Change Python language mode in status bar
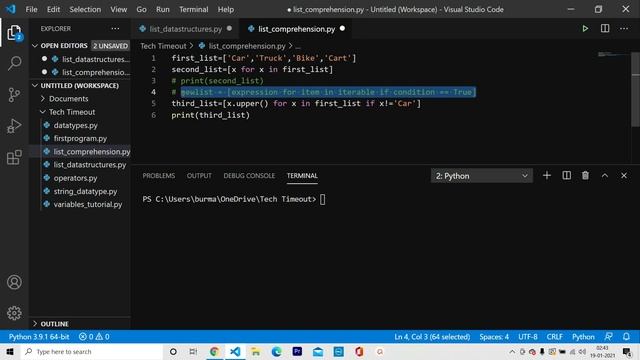The image size is (640, 360). [x=583, y=337]
